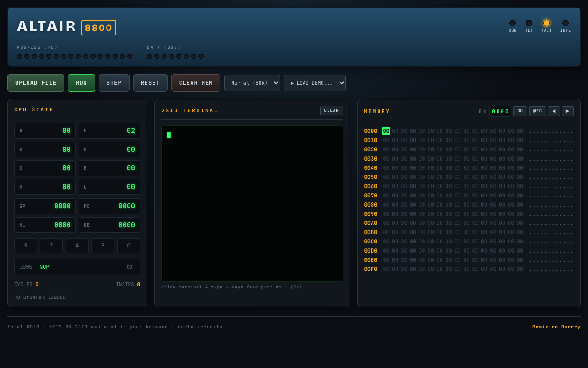Click the PC program counter value

(x=127, y=206)
